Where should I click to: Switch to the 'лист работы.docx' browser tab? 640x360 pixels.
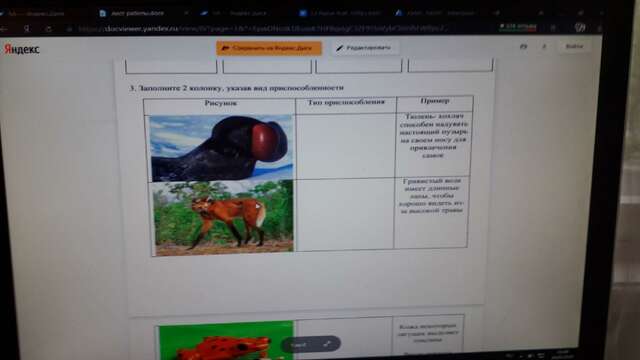pyautogui.click(x=138, y=13)
